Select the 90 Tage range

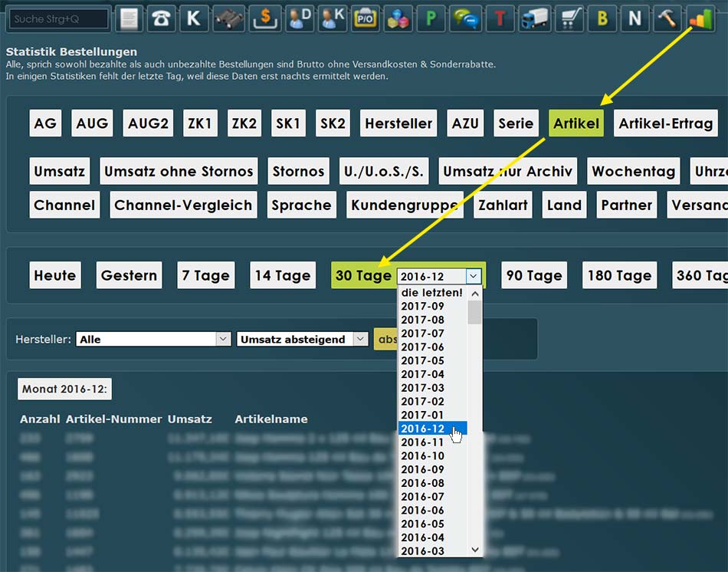[x=534, y=275]
